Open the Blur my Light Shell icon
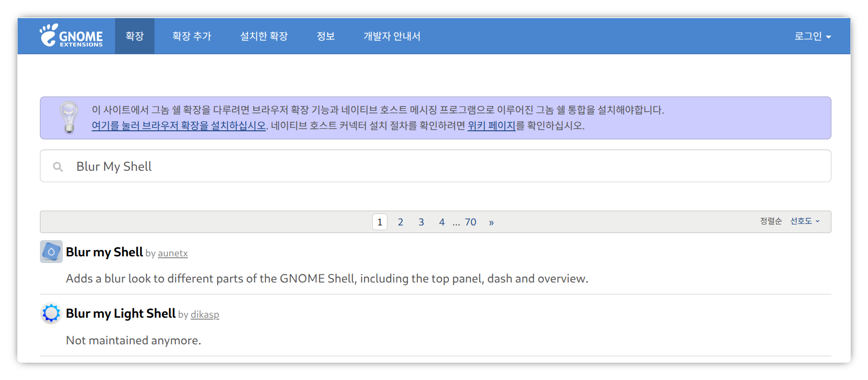868x380 pixels. [x=51, y=313]
